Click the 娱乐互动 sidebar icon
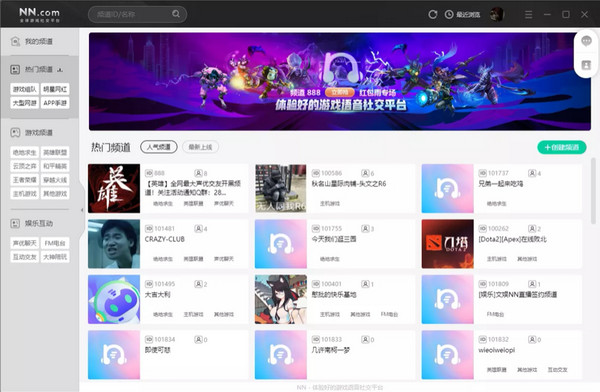Screen dimensions: 600x392 15,223
